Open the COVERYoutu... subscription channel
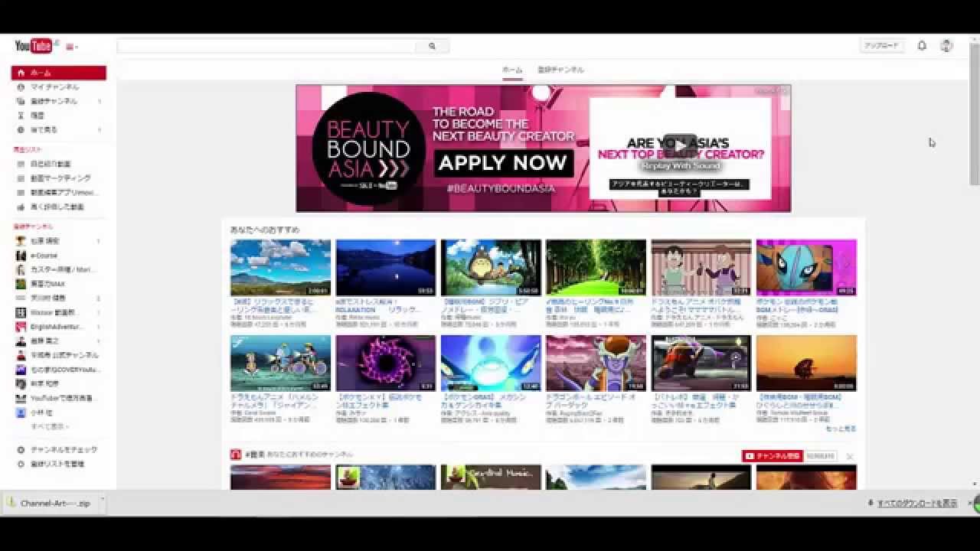This screenshot has height=551, width=980. pos(58,370)
